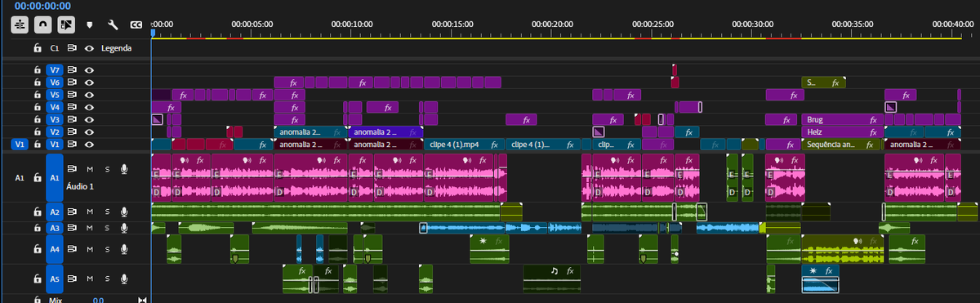Solo audio track A5

106,278
